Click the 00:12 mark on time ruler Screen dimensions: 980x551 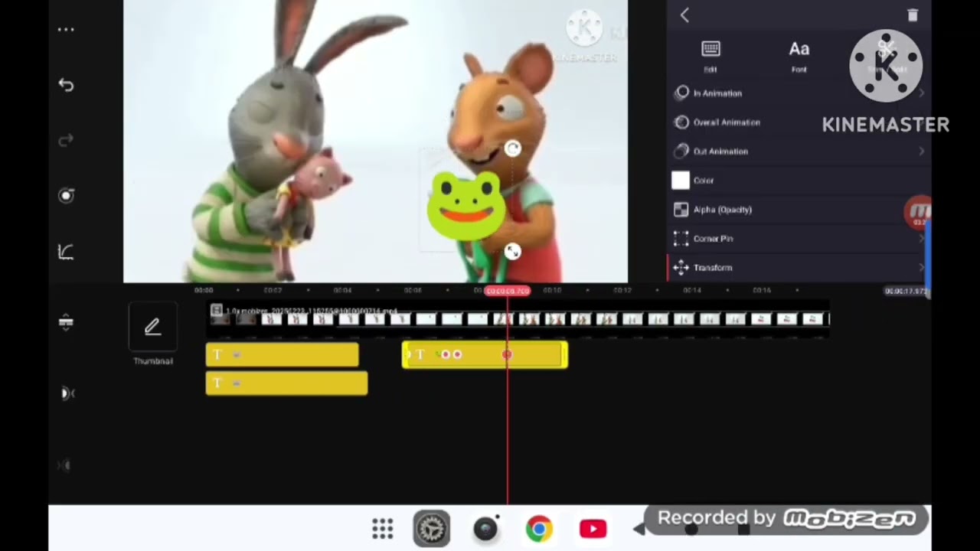coord(622,291)
